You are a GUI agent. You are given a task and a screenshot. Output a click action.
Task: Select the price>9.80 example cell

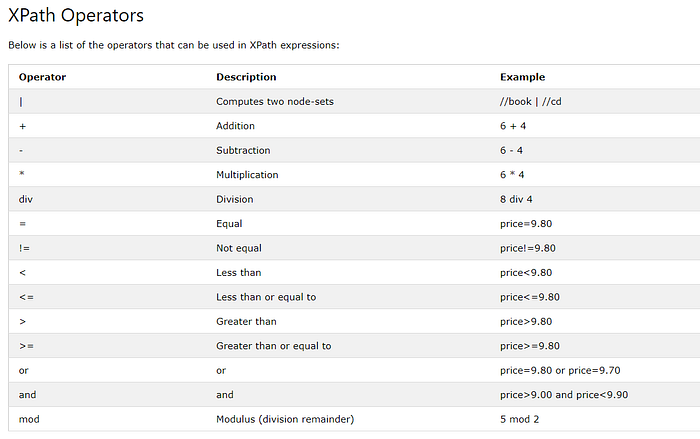[526, 322]
